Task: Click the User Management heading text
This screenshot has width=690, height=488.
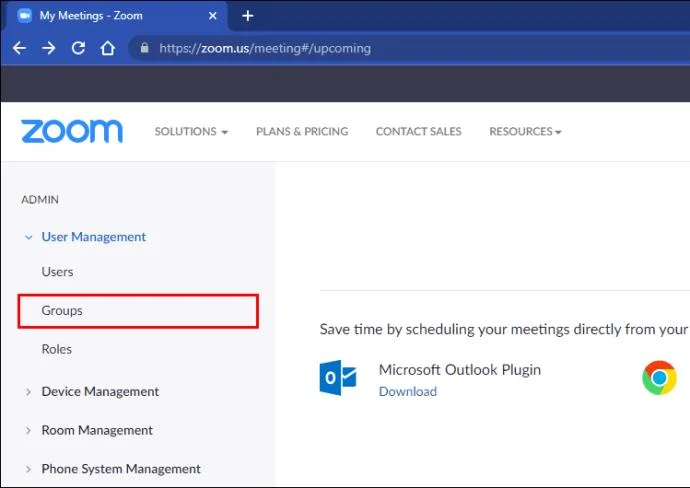Action: 93,237
